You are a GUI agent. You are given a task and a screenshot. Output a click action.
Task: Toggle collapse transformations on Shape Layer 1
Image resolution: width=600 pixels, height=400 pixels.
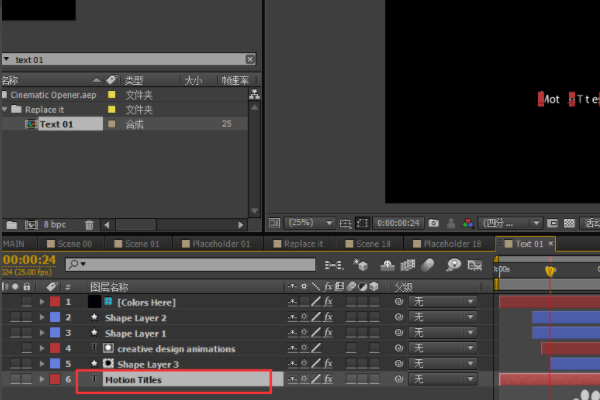[x=304, y=332]
